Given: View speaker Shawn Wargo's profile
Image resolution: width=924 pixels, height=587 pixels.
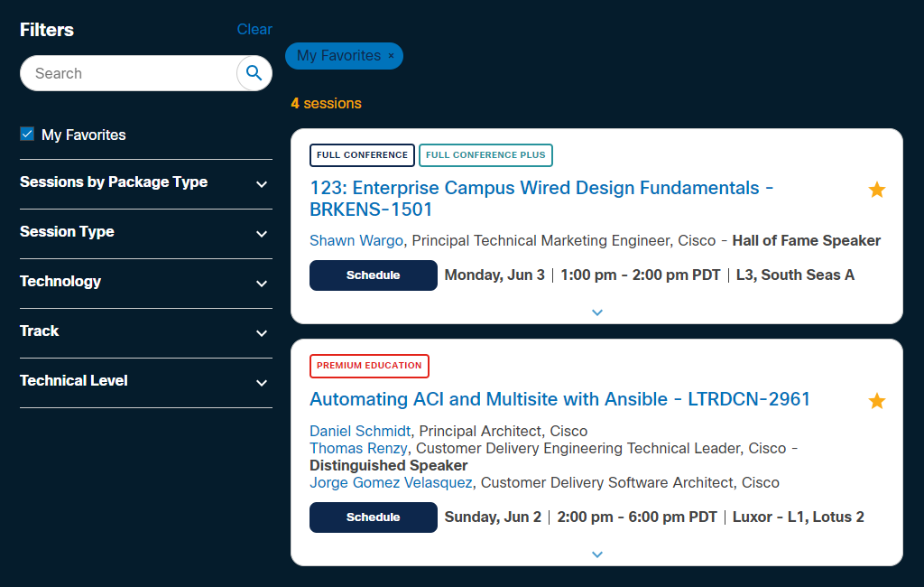Looking at the screenshot, I should (356, 241).
